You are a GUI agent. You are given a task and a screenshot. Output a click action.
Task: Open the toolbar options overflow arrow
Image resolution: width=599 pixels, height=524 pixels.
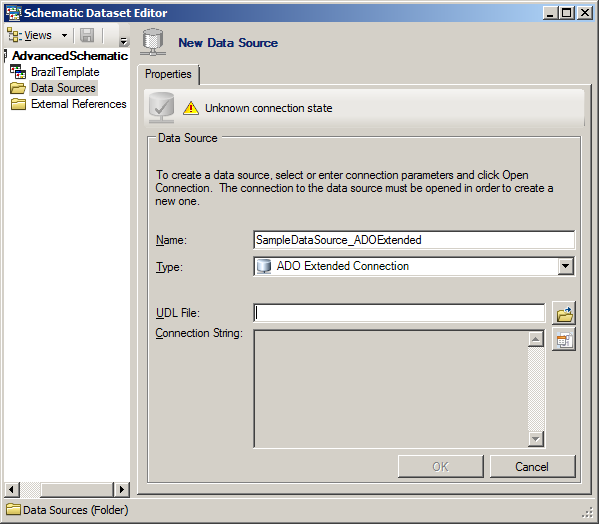coord(123,41)
